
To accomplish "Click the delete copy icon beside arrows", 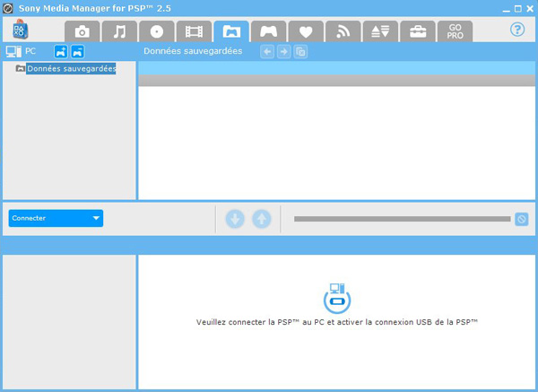I will pos(300,52).
